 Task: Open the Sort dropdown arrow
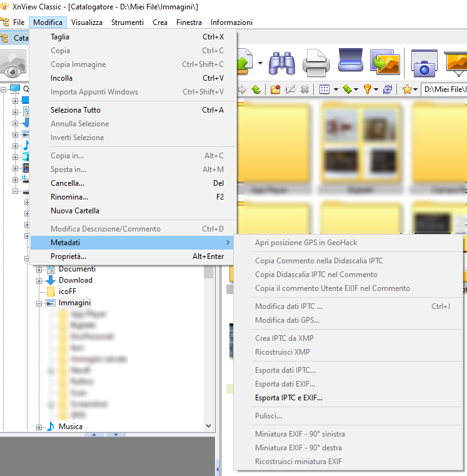[x=356, y=89]
